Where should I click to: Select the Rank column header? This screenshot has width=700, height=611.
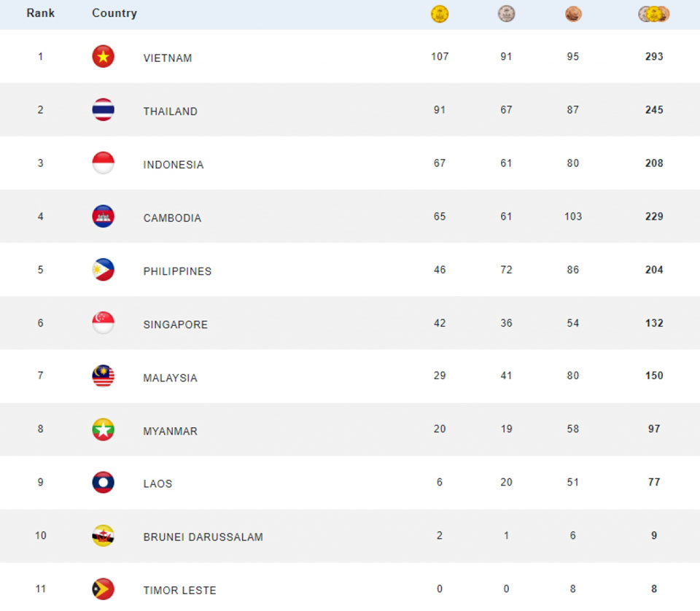(41, 13)
